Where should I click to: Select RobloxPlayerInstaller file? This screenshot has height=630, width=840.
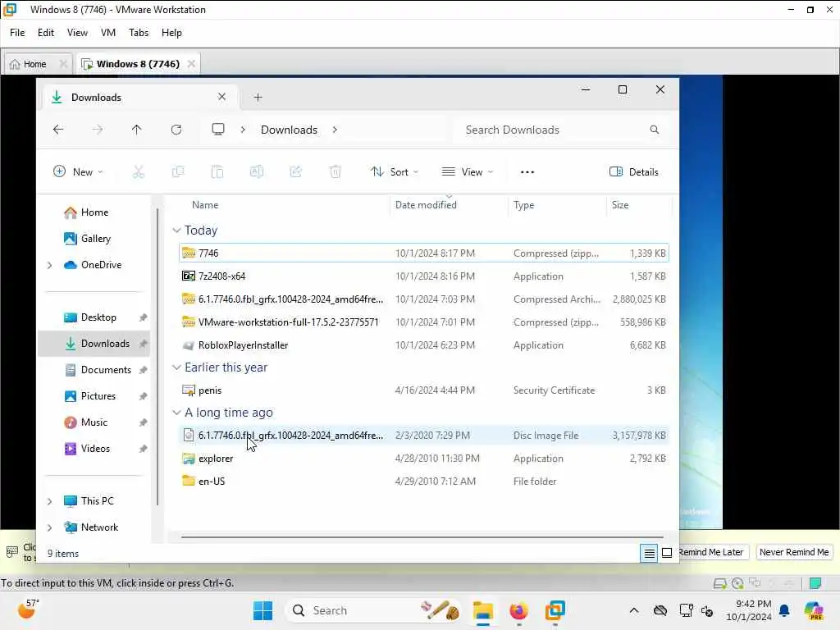(424, 345)
